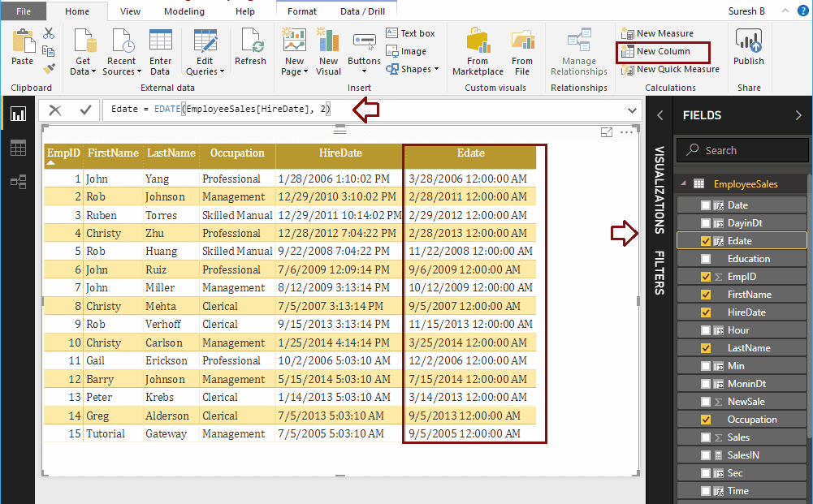Open the Text box insert tool
This screenshot has width=813, height=504.
pos(411,32)
